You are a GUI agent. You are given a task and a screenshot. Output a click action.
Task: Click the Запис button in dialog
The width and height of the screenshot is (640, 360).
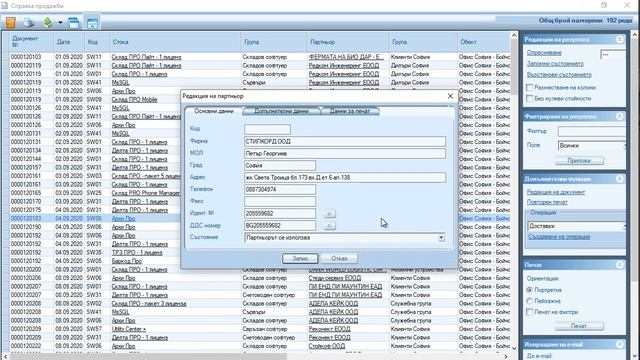tap(300, 258)
